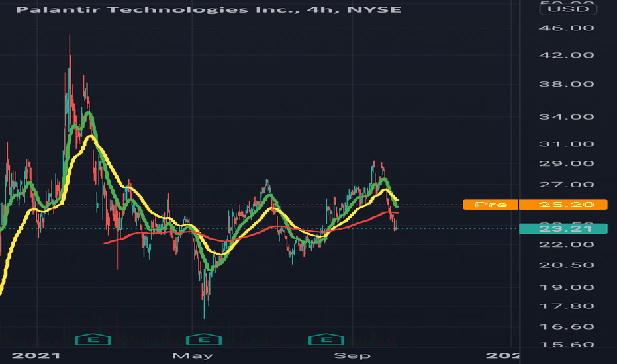Select the 15.60 price axis label

pos(566,345)
